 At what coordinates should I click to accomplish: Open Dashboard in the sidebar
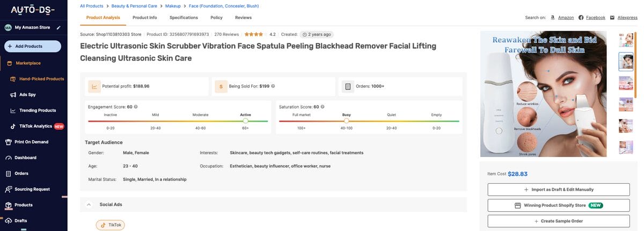[x=25, y=158]
